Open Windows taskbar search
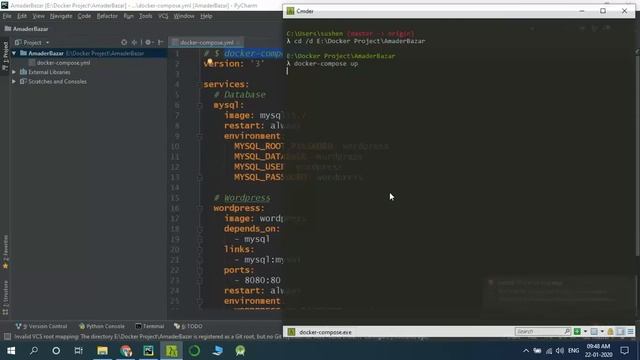Viewport: 640px width, 360px height. (x=34, y=351)
